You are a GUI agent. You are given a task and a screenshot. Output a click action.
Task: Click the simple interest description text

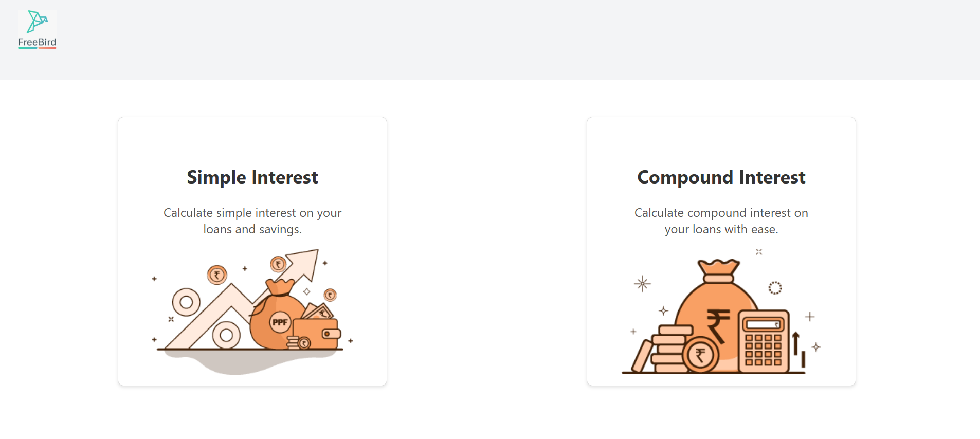(252, 221)
